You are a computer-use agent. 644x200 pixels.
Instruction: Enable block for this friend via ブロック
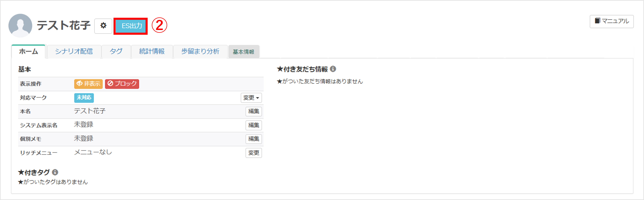coord(122,84)
